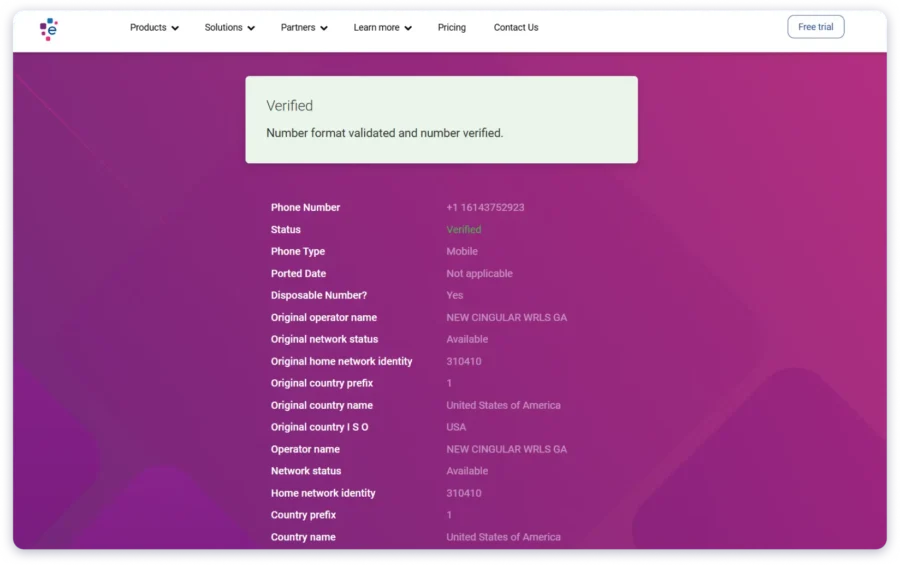Click the Operator name label
Screen dimensions: 900x565
(305, 450)
